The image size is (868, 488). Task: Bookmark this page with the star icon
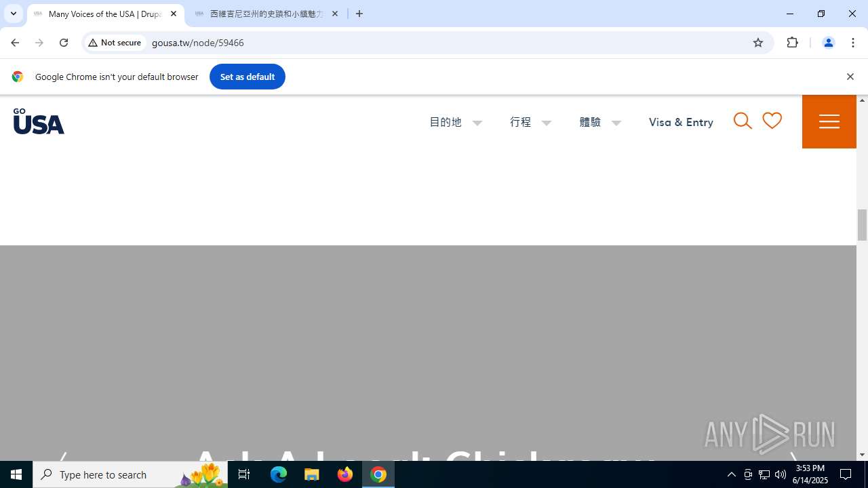pyautogui.click(x=758, y=43)
